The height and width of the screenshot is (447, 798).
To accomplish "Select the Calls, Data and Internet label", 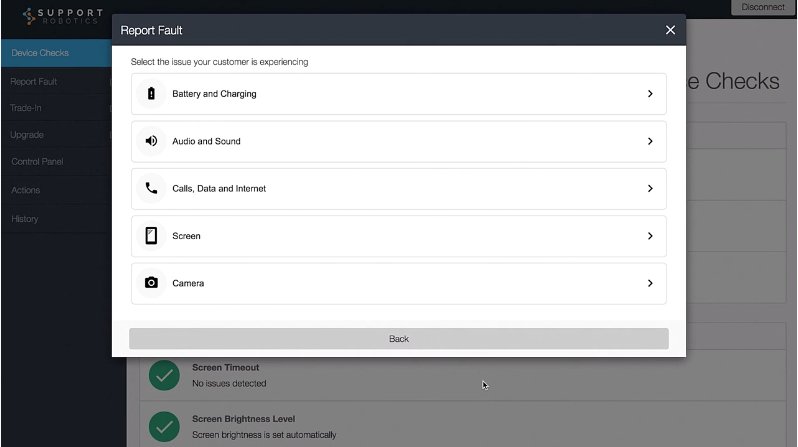I will click(x=219, y=188).
